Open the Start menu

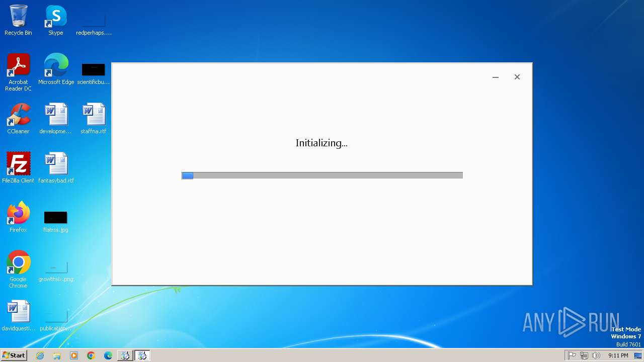(x=14, y=355)
